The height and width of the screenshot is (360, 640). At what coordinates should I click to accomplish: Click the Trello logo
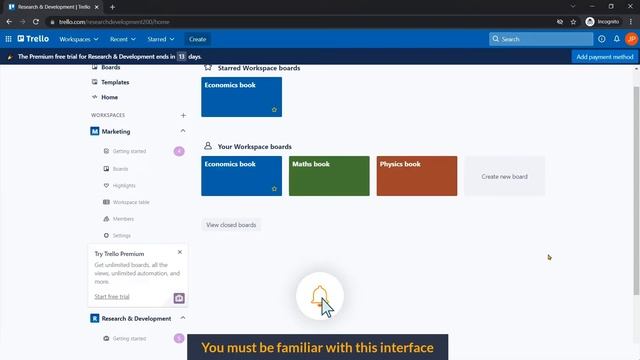[x=33, y=39]
